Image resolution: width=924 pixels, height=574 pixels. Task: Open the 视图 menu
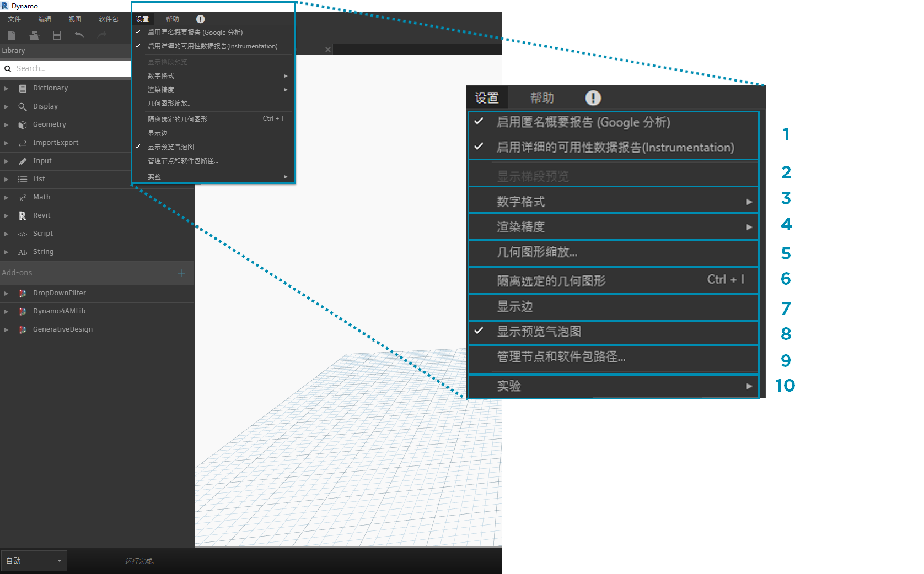pyautogui.click(x=75, y=19)
